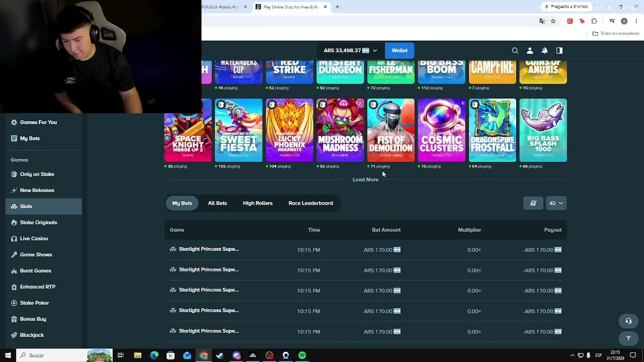
Task: Open the live stats filter icon
Action: (533, 203)
